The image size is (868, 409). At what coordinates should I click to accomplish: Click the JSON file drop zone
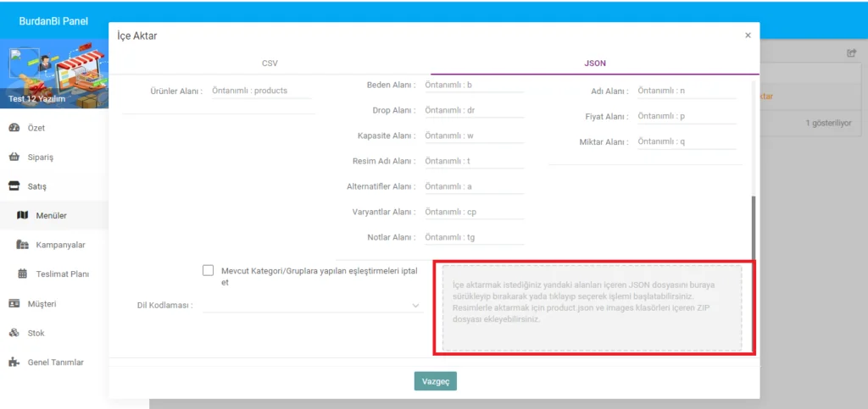click(x=592, y=308)
